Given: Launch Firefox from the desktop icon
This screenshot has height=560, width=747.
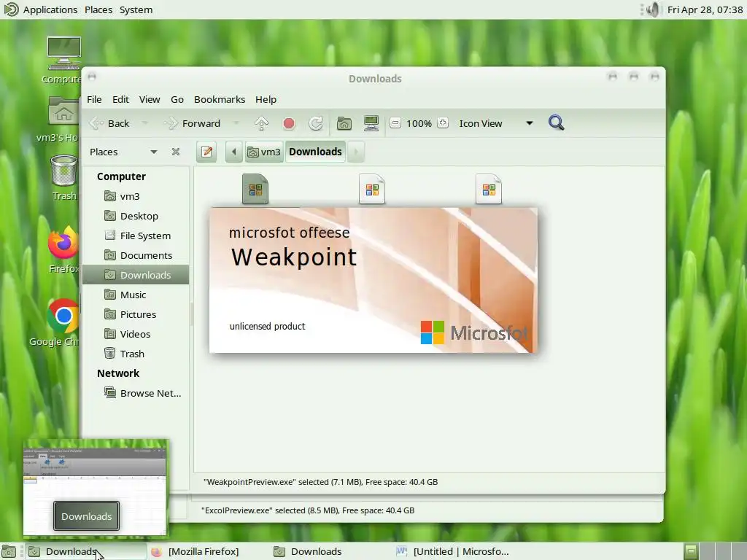Looking at the screenshot, I should 63,250.
